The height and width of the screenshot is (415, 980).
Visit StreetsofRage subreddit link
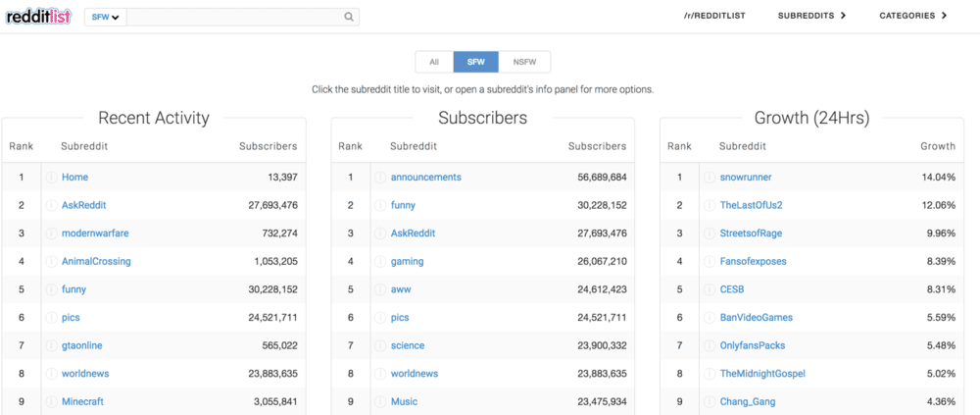coord(751,233)
